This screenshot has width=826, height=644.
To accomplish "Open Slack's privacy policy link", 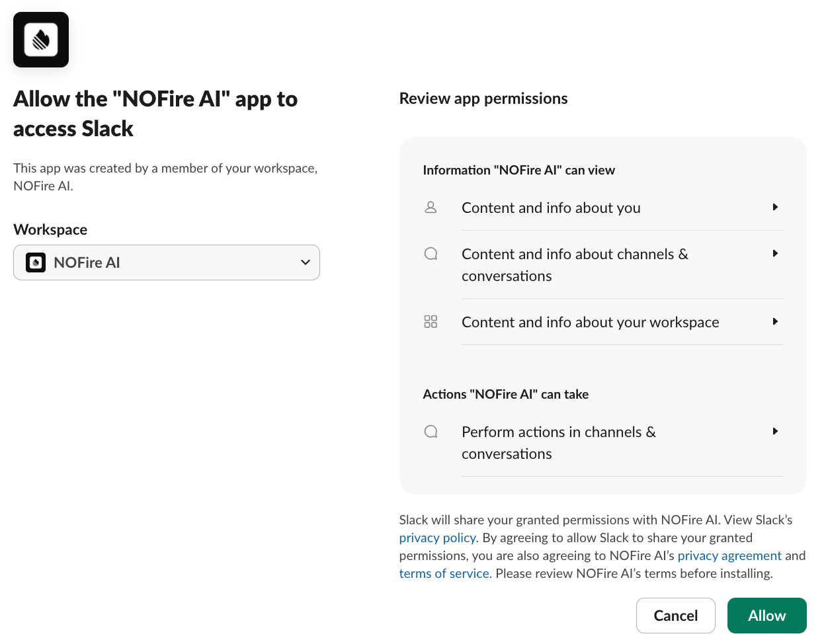I will point(437,538).
